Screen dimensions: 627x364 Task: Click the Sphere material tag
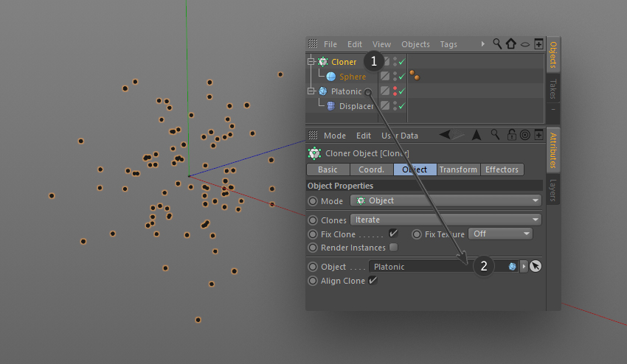pyautogui.click(x=415, y=75)
